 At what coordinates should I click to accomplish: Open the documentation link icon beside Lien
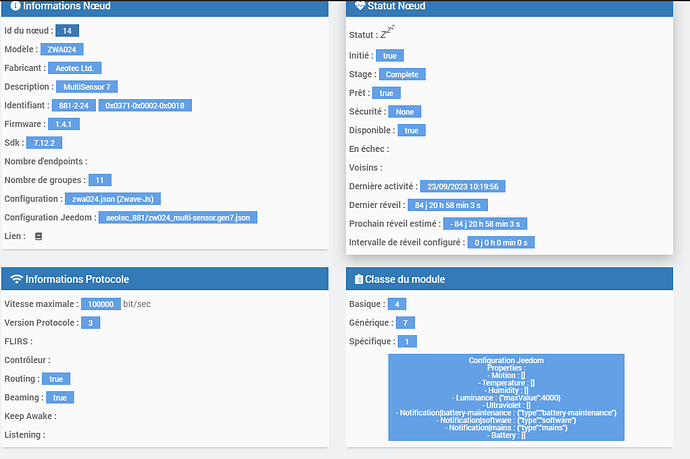coord(38,236)
